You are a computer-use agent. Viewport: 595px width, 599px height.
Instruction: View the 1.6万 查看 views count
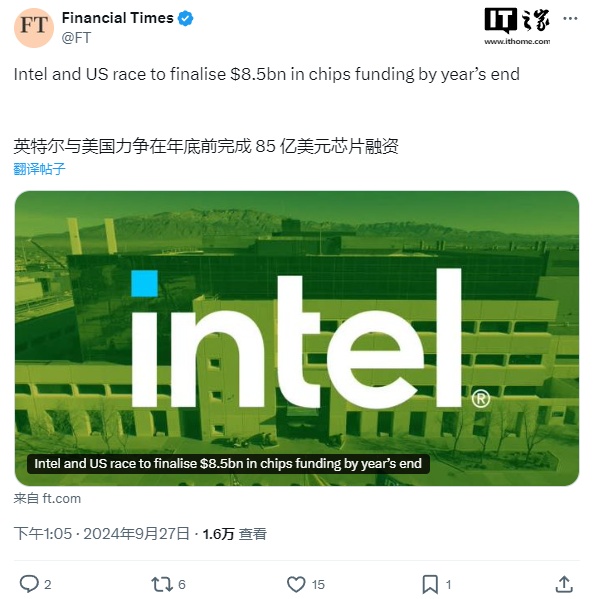[234, 534]
